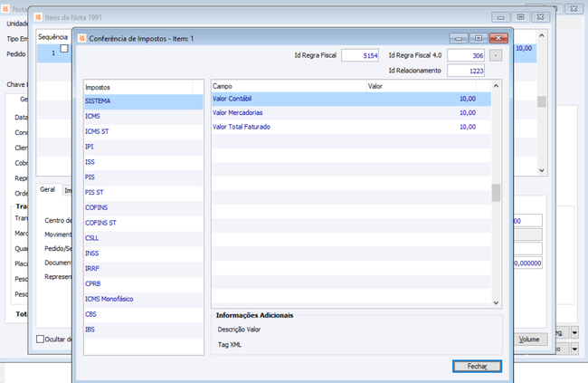Viewport: 588px width, 383px height.
Task: Toggle the Ocultar checkbox in Itens window
Action: coord(40,339)
